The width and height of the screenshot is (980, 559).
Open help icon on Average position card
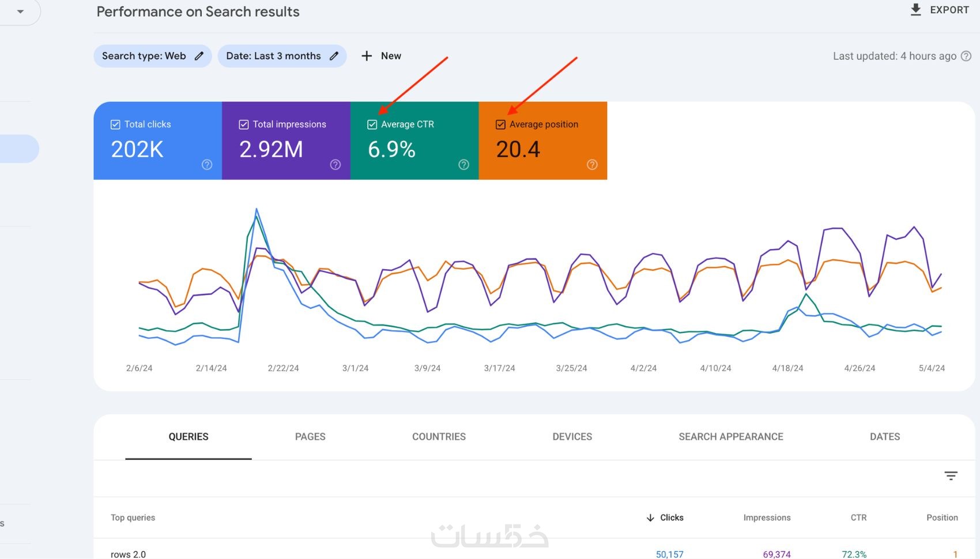[592, 165]
